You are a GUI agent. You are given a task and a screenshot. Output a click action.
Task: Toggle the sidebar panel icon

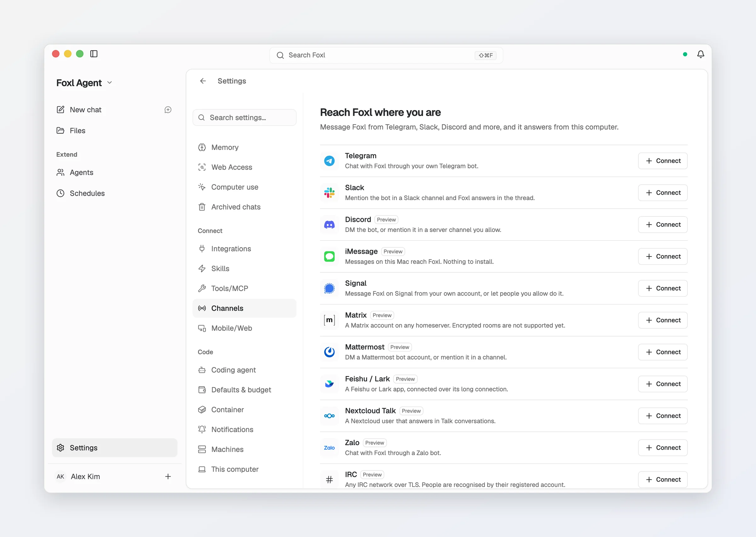tap(94, 54)
